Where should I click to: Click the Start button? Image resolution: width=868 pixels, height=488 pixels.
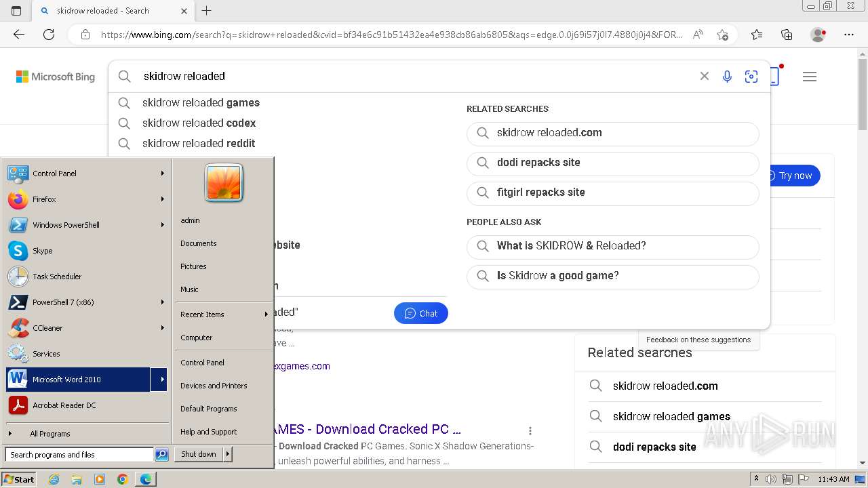point(19,479)
